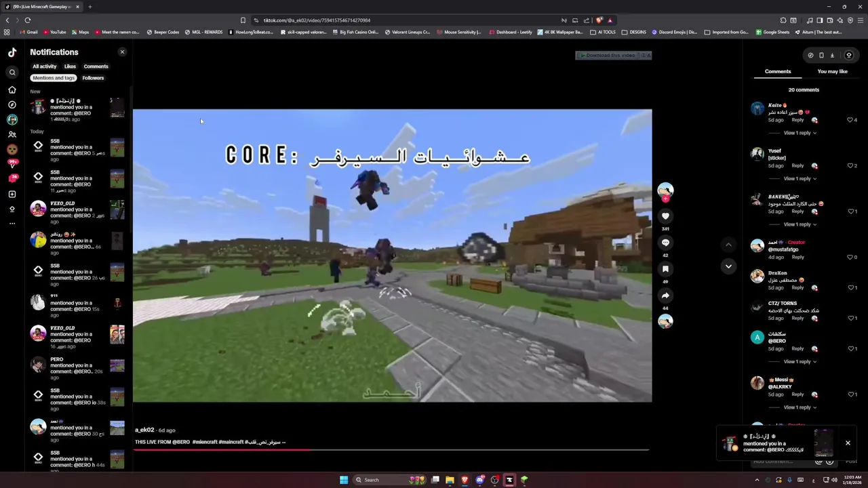Screen dimensions: 868x488
Task: Open the spinning sound disc under share
Action: (x=665, y=321)
